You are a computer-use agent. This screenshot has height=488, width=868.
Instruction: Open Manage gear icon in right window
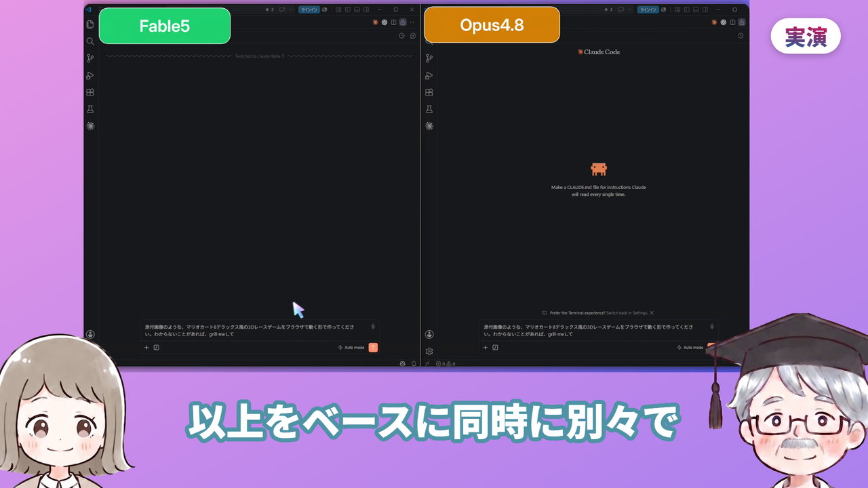coord(429,351)
